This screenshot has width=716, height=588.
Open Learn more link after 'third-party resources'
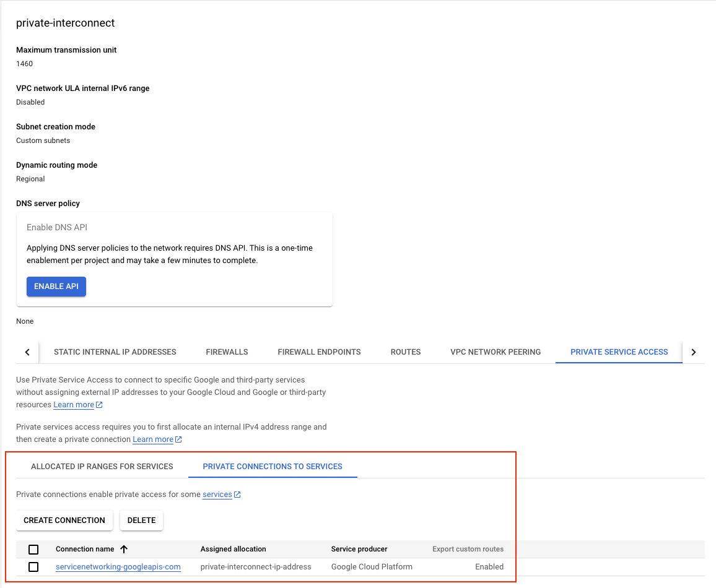coord(74,405)
